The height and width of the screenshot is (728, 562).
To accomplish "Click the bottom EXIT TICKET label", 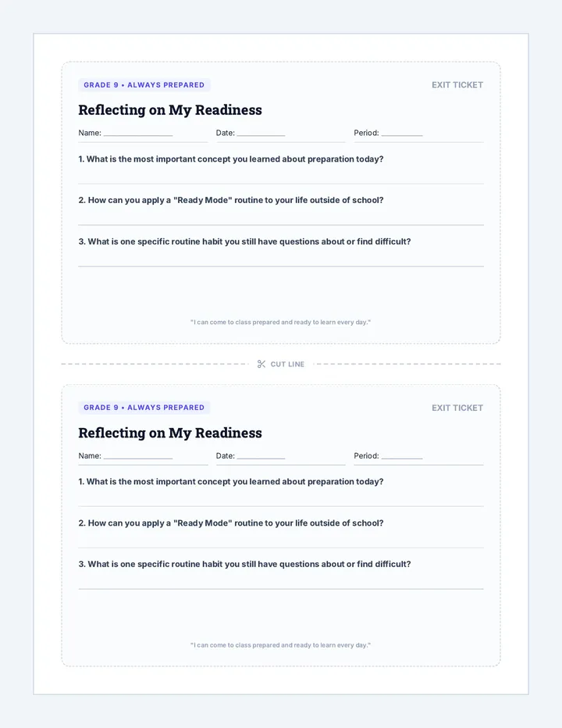I will [457, 408].
